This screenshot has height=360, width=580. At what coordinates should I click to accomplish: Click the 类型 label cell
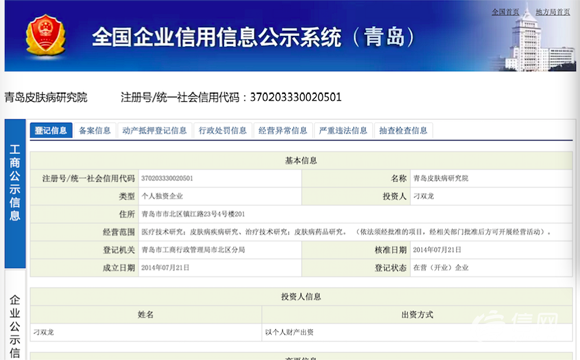84,196
